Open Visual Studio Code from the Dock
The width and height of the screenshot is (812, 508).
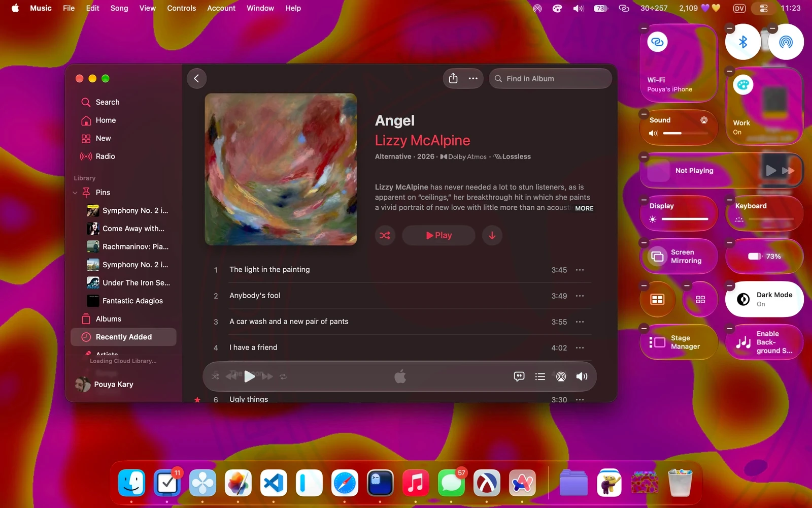(x=274, y=483)
